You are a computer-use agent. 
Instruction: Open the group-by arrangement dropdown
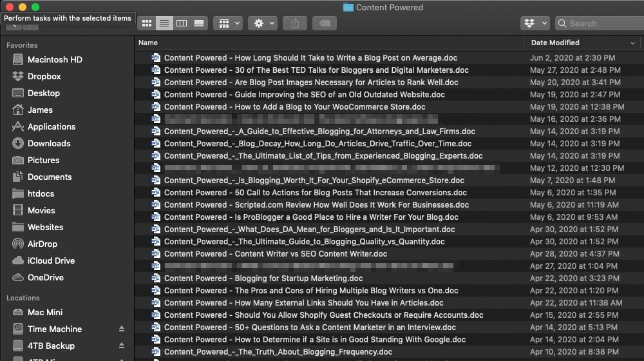(227, 23)
